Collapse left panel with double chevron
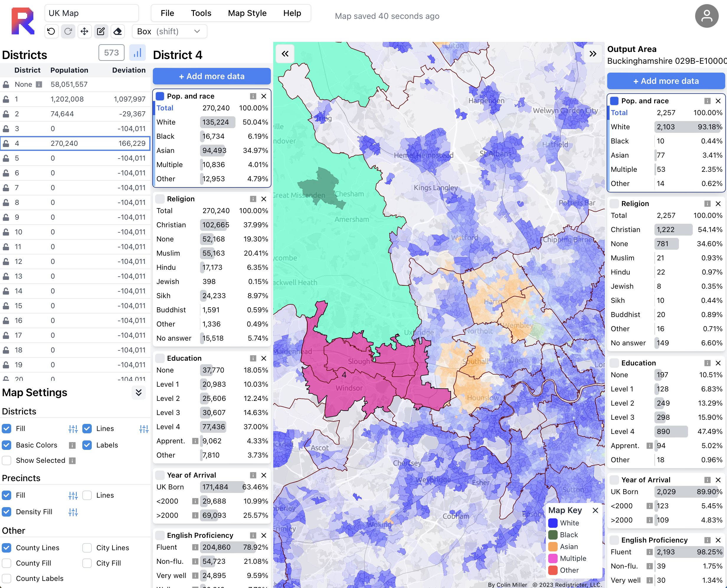 tap(285, 54)
